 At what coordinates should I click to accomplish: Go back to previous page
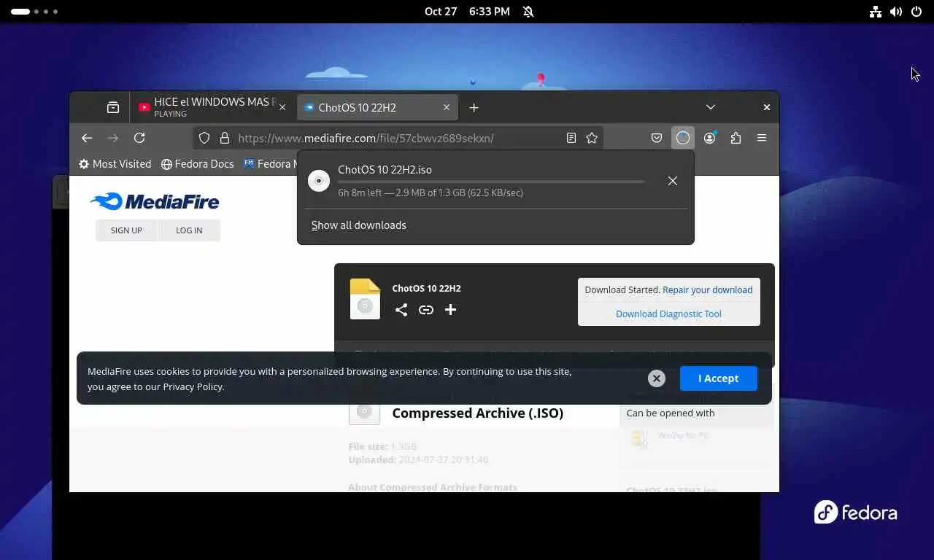(87, 138)
